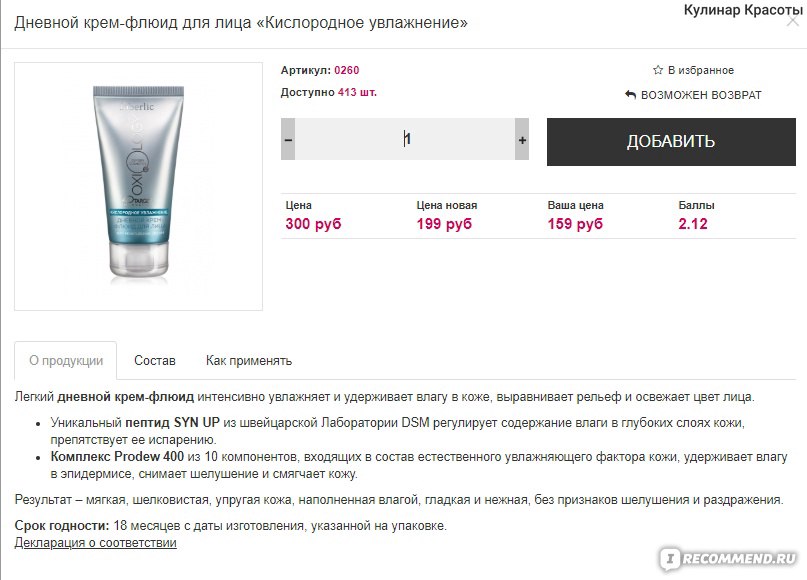Click the star icon for favorites
This screenshot has height=580, width=807.
[x=658, y=70]
